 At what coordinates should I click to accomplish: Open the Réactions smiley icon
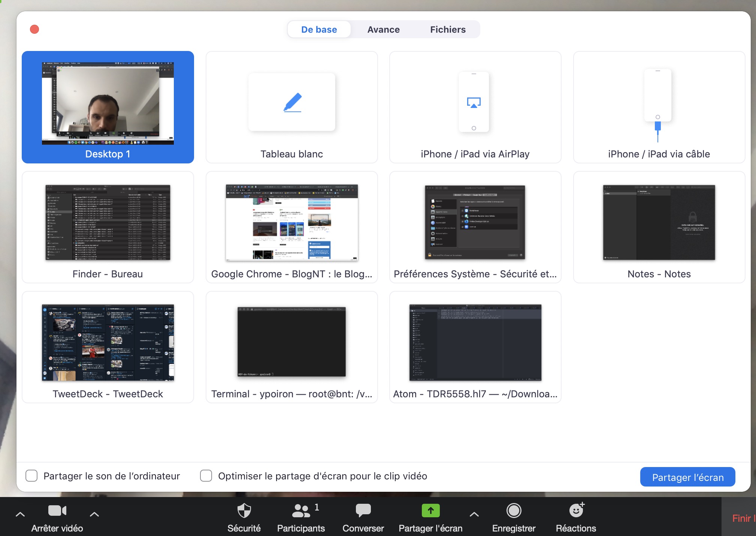[576, 511]
